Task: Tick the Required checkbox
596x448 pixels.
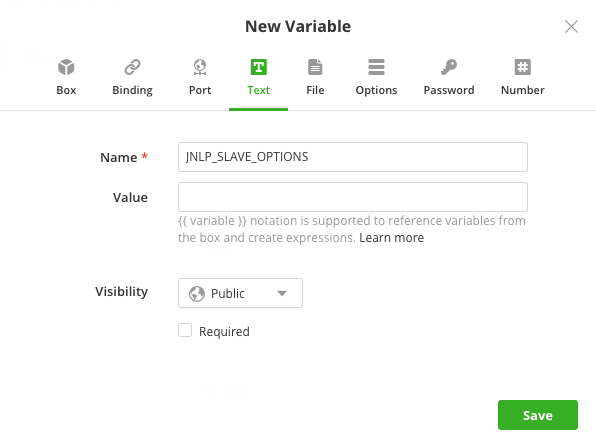Action: [185, 330]
